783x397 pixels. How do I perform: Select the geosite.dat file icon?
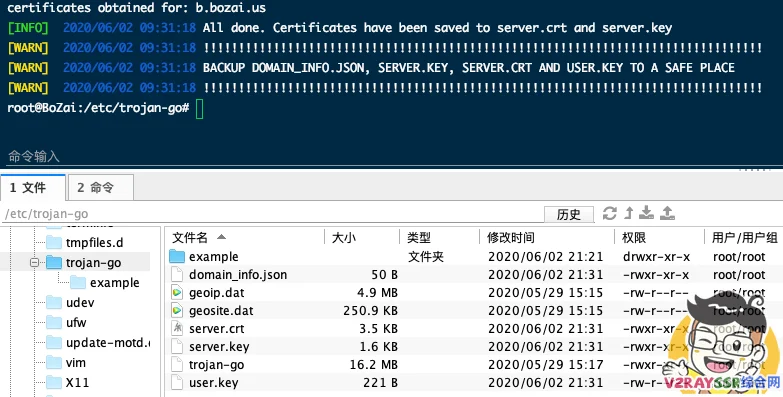tap(177, 311)
